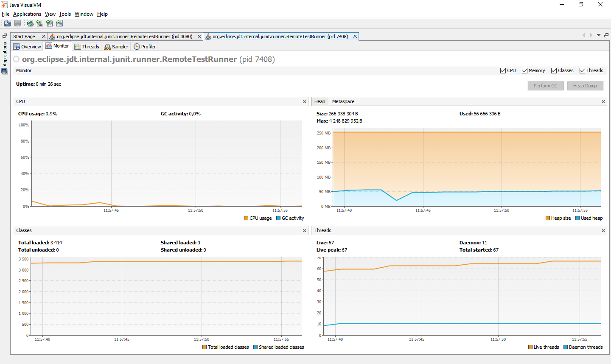Open the Tools menu
The image size is (611, 364).
(x=65, y=14)
